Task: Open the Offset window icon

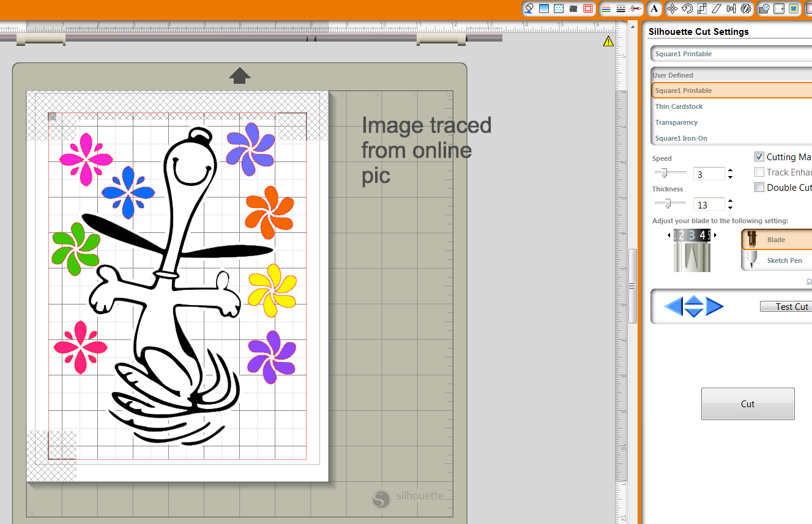Action: coord(779,9)
